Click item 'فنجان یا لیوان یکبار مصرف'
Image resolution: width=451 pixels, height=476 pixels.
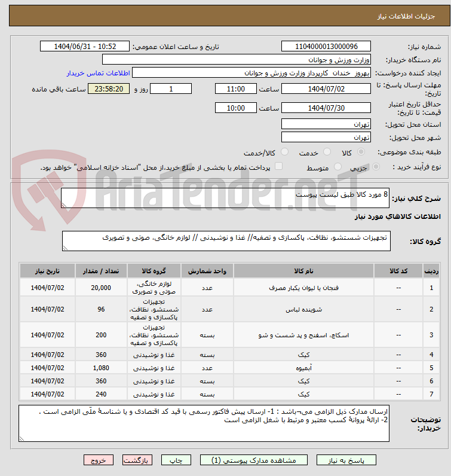pos(303,288)
